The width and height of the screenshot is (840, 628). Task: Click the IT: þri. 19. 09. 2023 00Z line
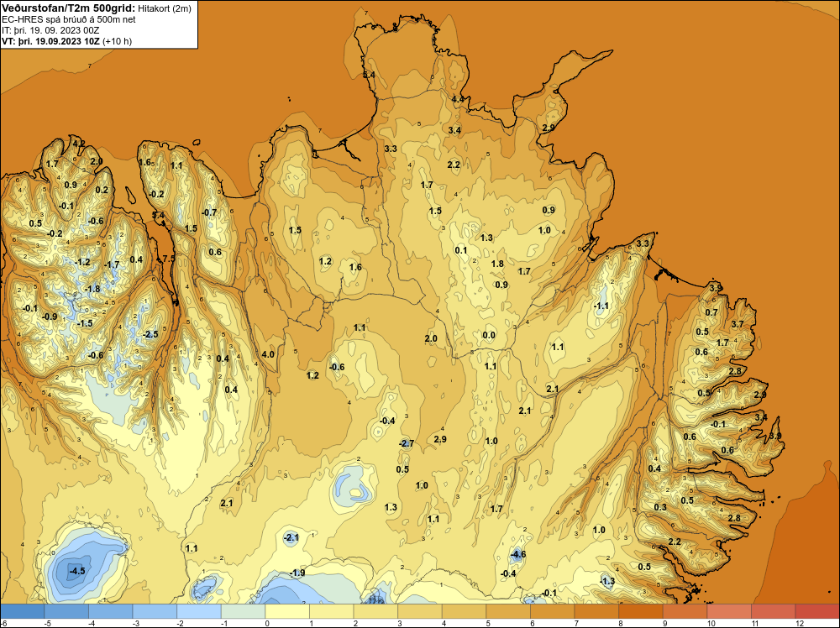coord(50,30)
